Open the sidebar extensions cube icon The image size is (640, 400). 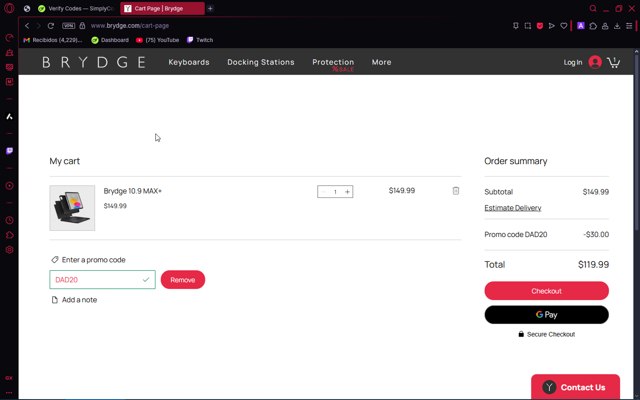(9, 235)
